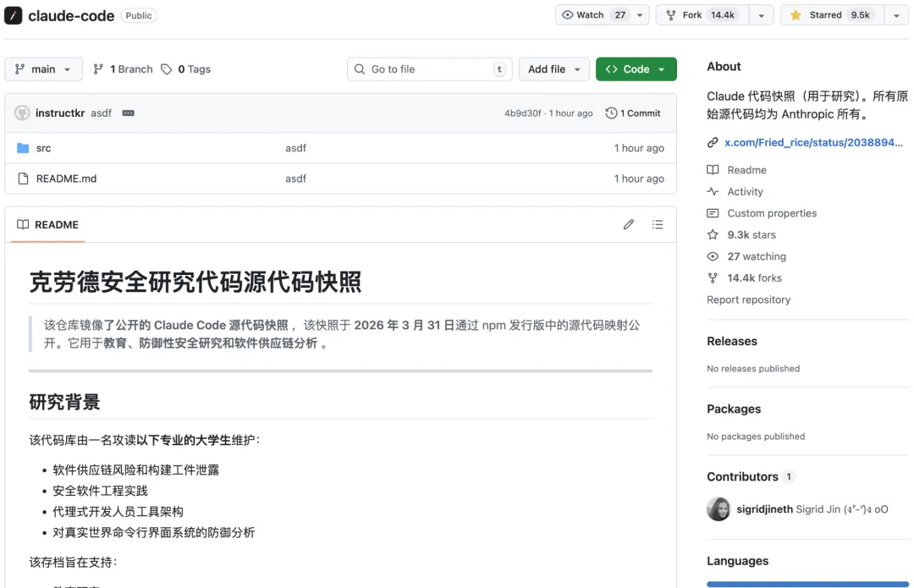Open the Activity link in About
The image size is (914, 588).
coord(745,192)
